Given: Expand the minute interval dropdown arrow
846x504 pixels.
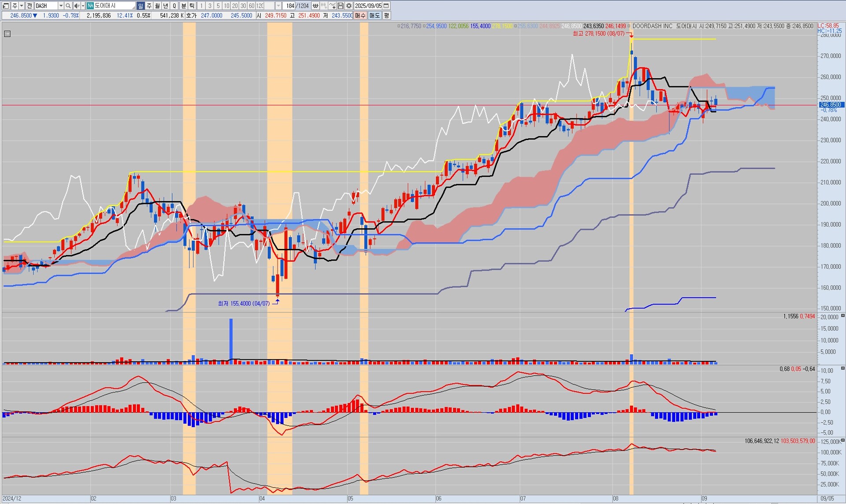Looking at the screenshot, I should (278, 6).
